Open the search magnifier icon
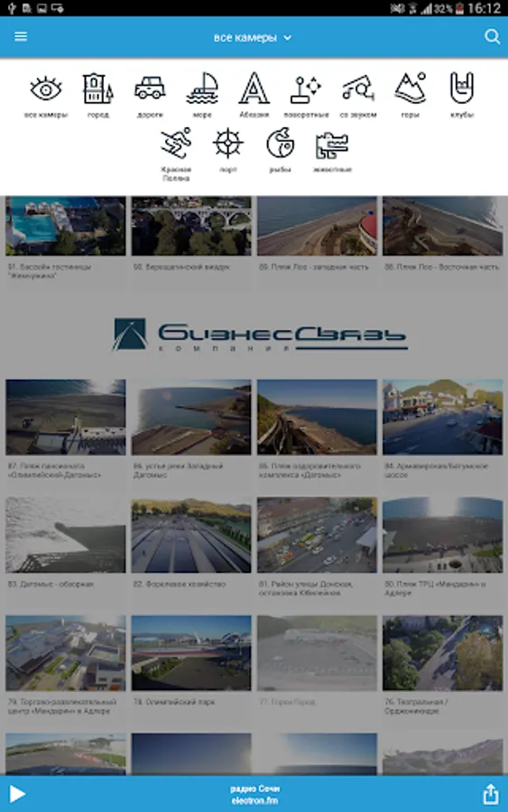This screenshot has height=812, width=508. [x=492, y=36]
